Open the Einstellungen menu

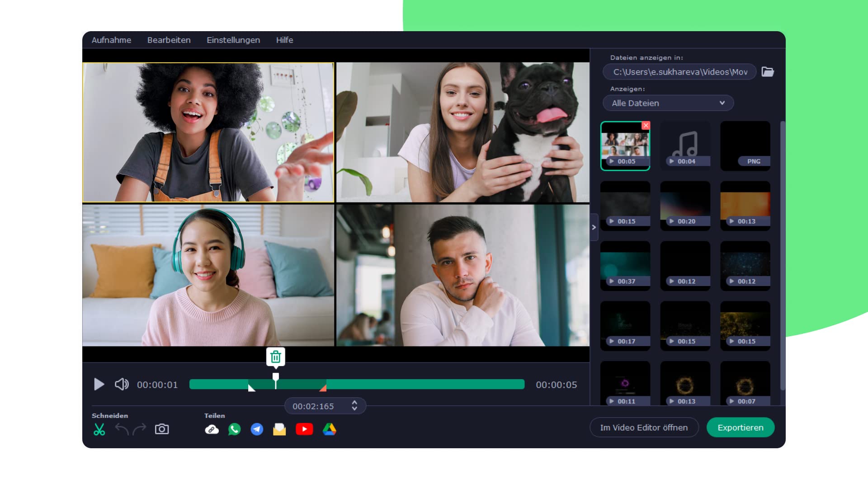[233, 40]
